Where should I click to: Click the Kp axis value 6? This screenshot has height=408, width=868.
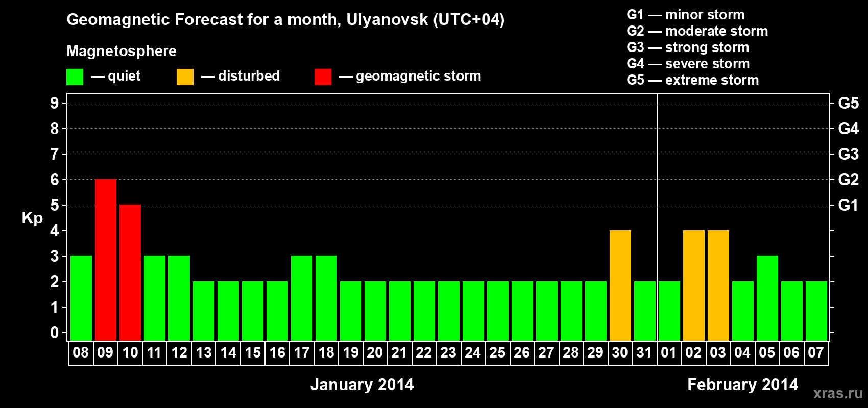point(55,180)
